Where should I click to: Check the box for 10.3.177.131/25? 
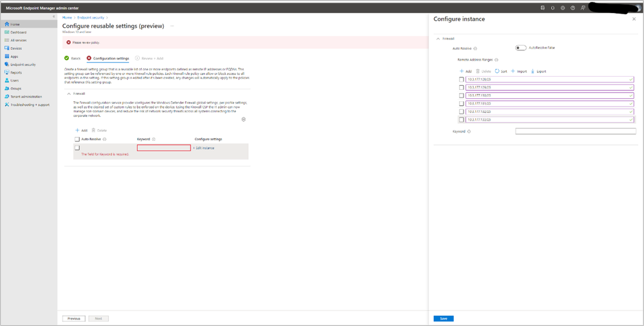[462, 103]
